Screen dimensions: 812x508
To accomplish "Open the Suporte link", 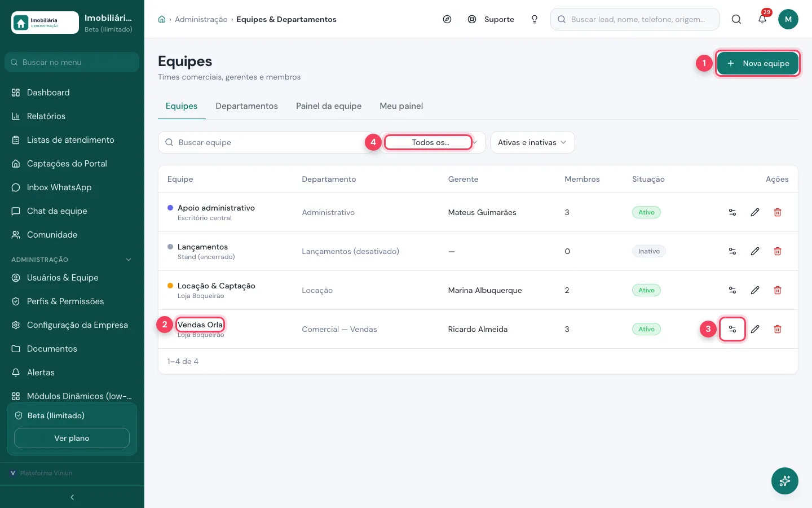I will pyautogui.click(x=491, y=19).
